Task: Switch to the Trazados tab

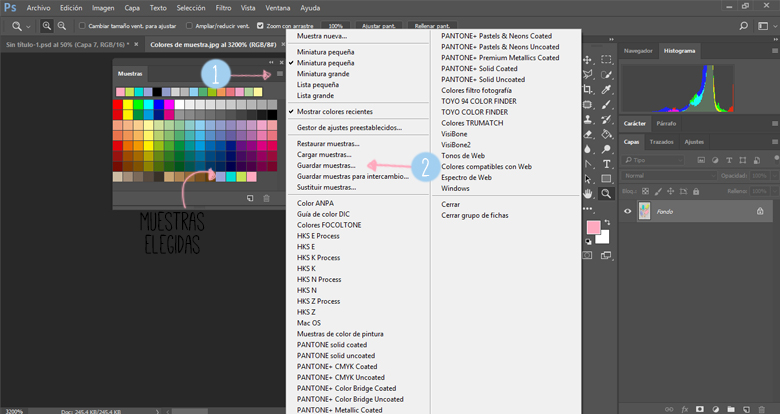Action: click(662, 142)
